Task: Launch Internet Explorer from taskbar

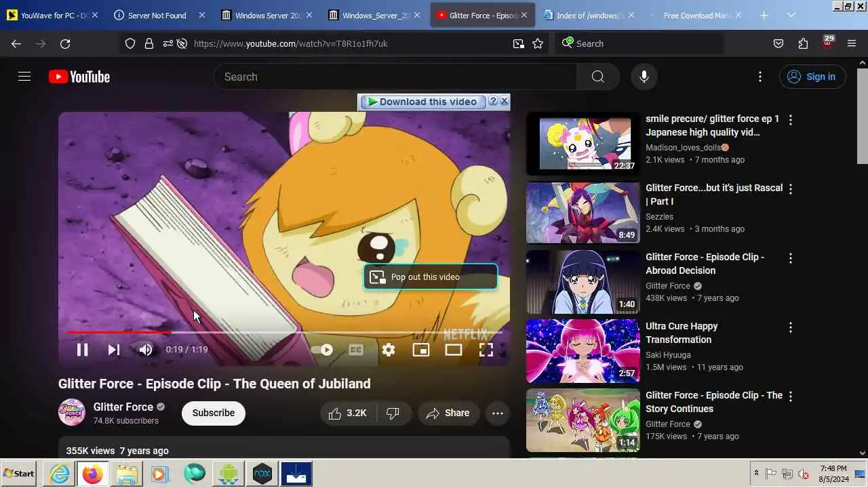Action: (x=60, y=473)
